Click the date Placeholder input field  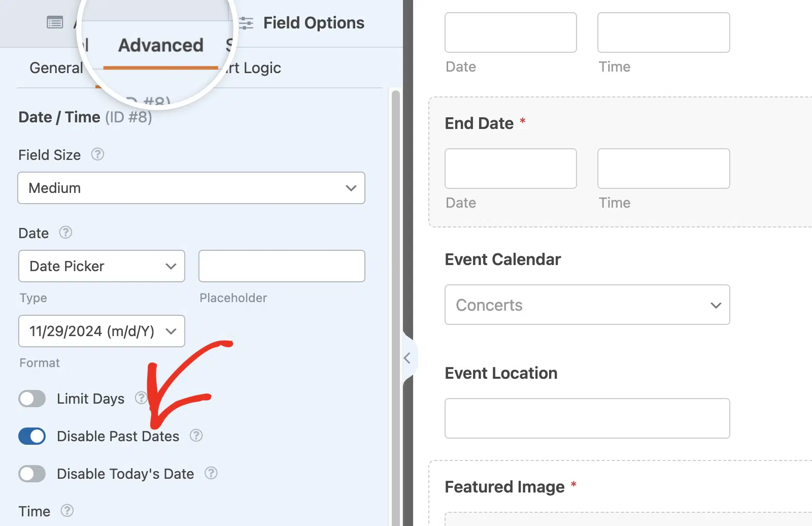pos(282,266)
